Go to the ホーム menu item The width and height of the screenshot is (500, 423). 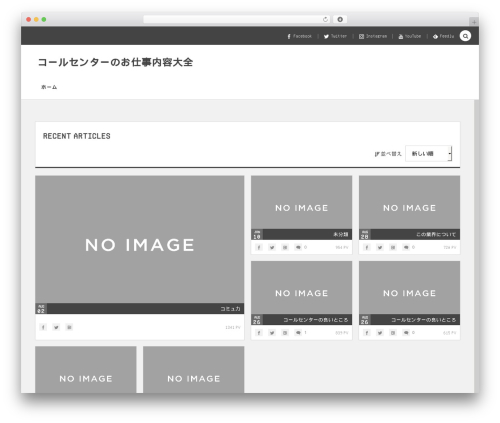[x=49, y=87]
